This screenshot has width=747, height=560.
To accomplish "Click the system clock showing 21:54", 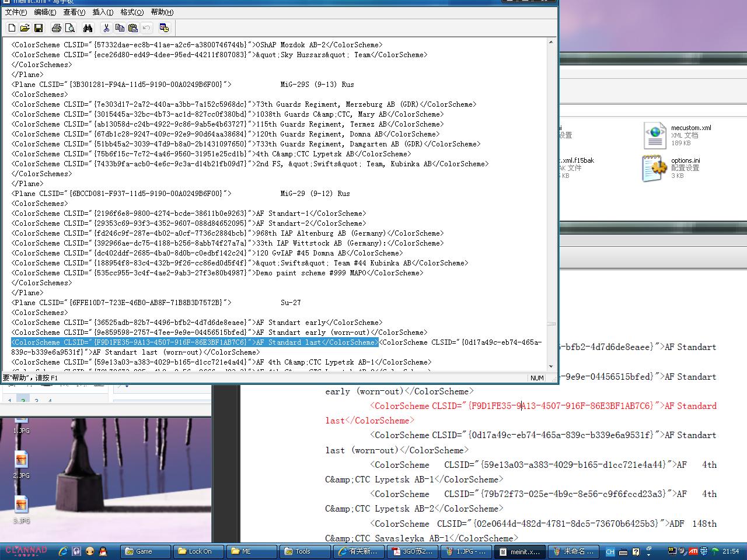I will [x=731, y=551].
